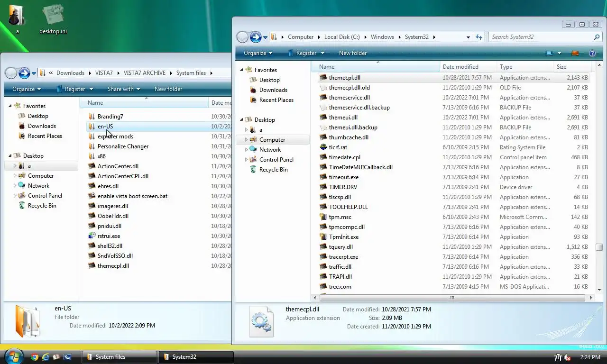607x364 pixels.
Task: Open the Share with dropdown in System files
Action: point(124,89)
